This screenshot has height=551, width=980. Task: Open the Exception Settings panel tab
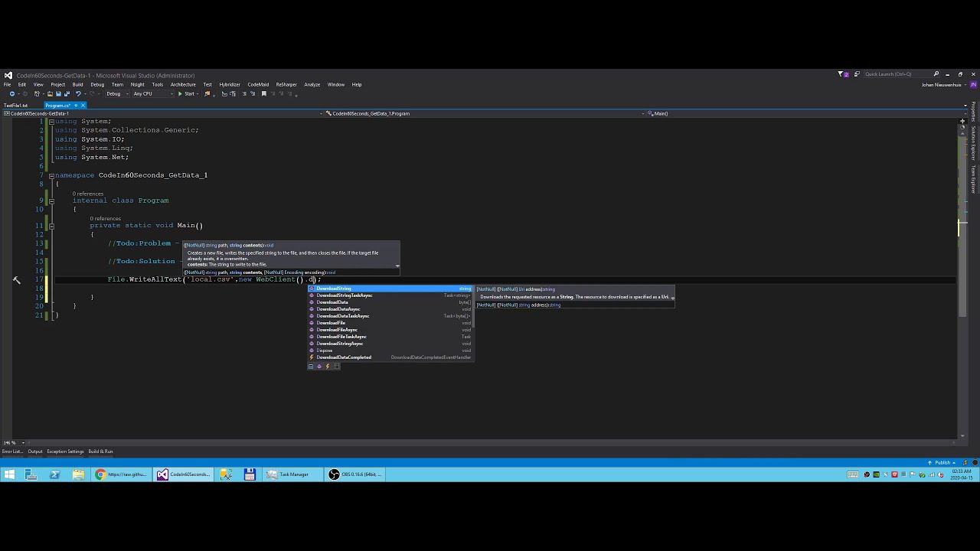click(65, 452)
